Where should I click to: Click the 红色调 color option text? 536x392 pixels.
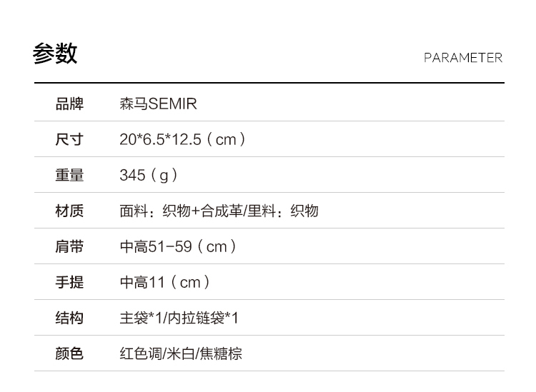point(141,354)
